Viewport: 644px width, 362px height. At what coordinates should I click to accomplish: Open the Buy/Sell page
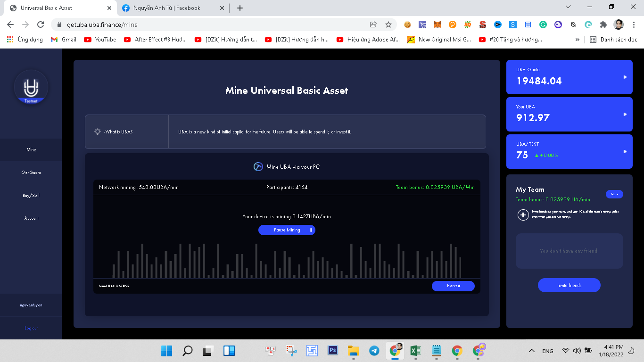tap(31, 195)
